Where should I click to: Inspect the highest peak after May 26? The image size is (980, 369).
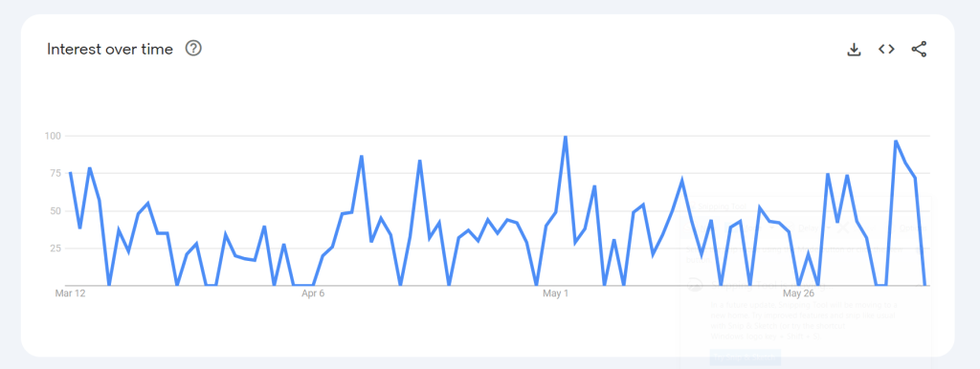coord(896,141)
